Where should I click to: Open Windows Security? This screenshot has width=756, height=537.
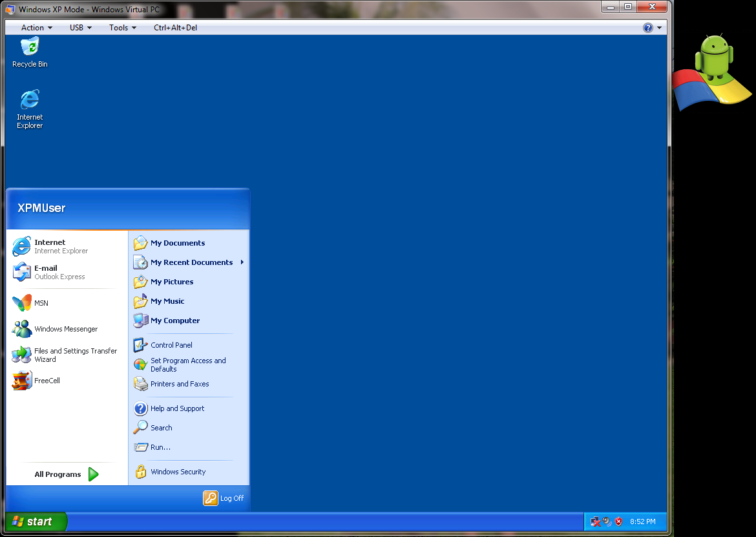tap(189, 472)
